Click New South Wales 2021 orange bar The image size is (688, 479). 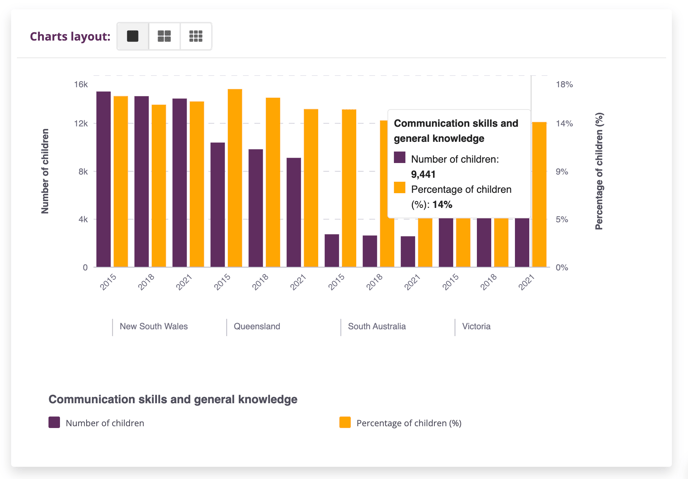[x=197, y=184]
